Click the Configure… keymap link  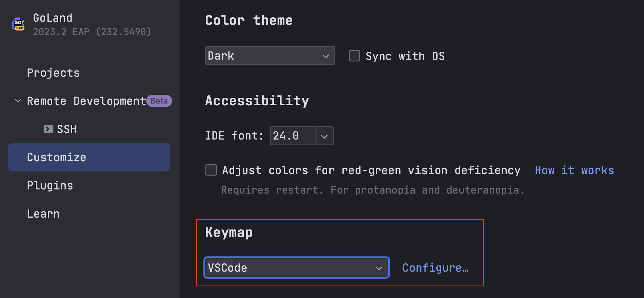pyautogui.click(x=435, y=268)
